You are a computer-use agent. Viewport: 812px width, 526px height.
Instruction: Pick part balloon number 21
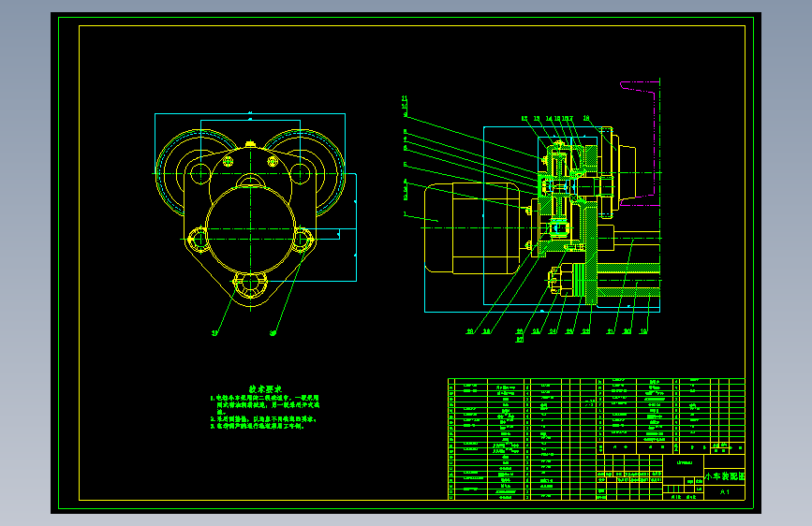[x=611, y=331]
